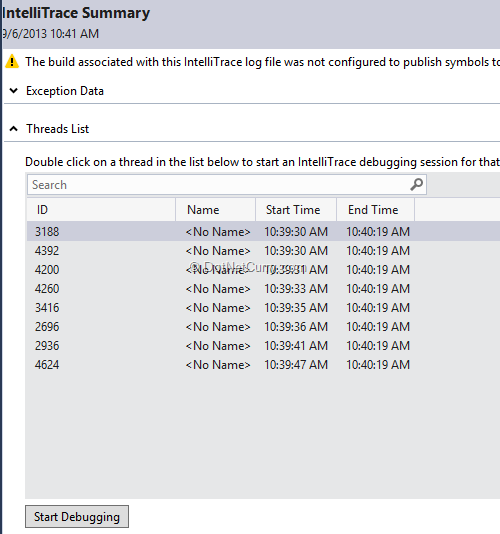500x534 pixels.
Task: Select thread row with ID 2696
Action: [263, 327]
